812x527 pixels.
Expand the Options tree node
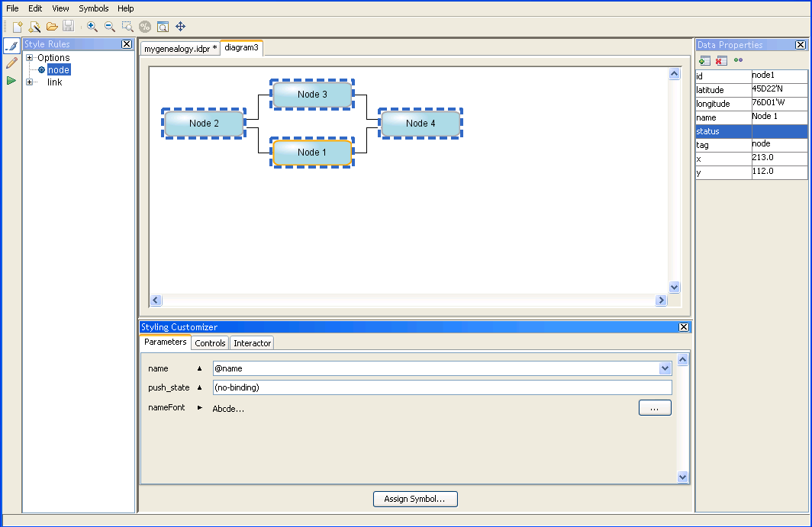(30, 58)
